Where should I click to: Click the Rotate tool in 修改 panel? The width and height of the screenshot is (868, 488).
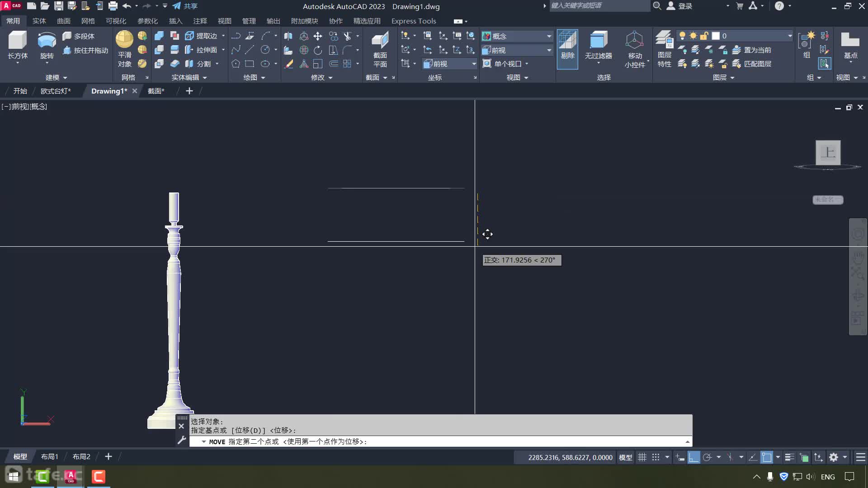pos(318,50)
